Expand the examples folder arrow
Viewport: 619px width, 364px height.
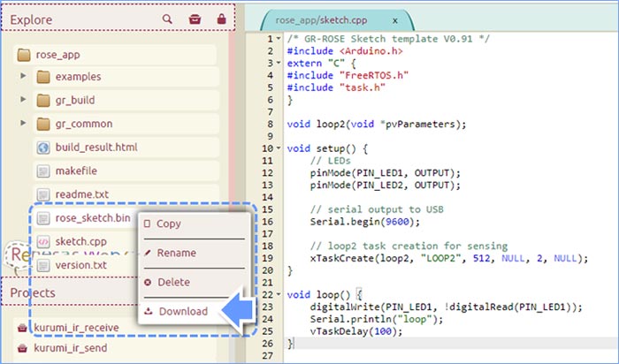[x=24, y=77]
